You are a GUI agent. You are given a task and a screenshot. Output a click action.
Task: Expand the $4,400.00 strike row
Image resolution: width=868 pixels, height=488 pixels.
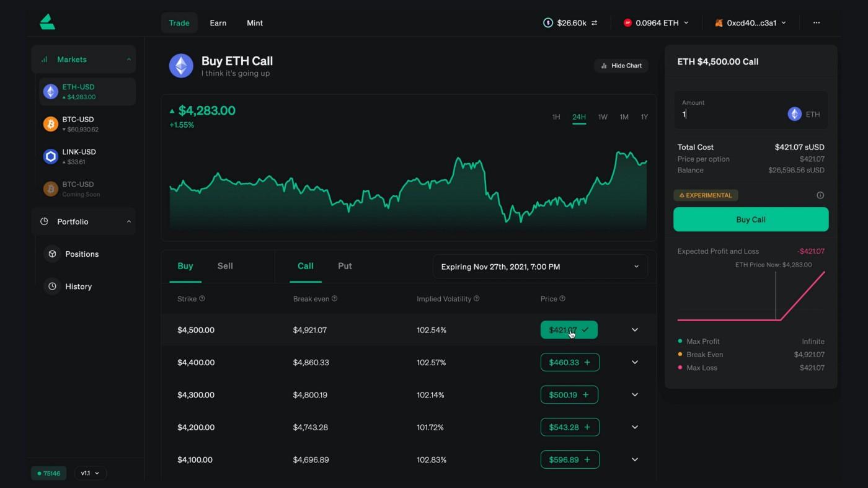pos(634,362)
